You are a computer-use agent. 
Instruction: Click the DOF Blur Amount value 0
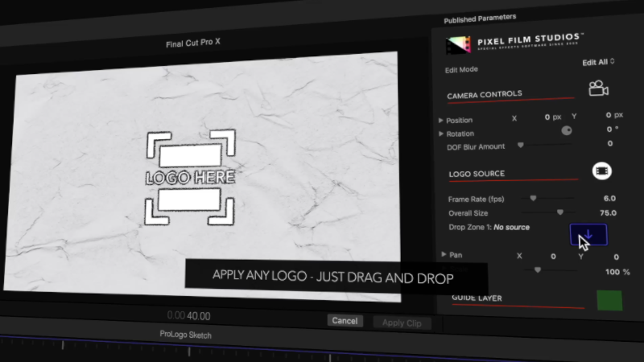click(610, 143)
